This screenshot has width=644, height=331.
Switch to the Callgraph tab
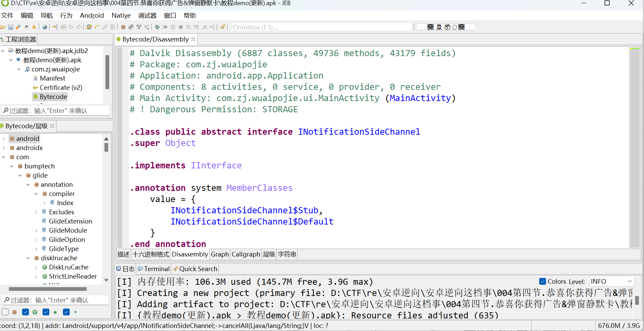[246, 254]
